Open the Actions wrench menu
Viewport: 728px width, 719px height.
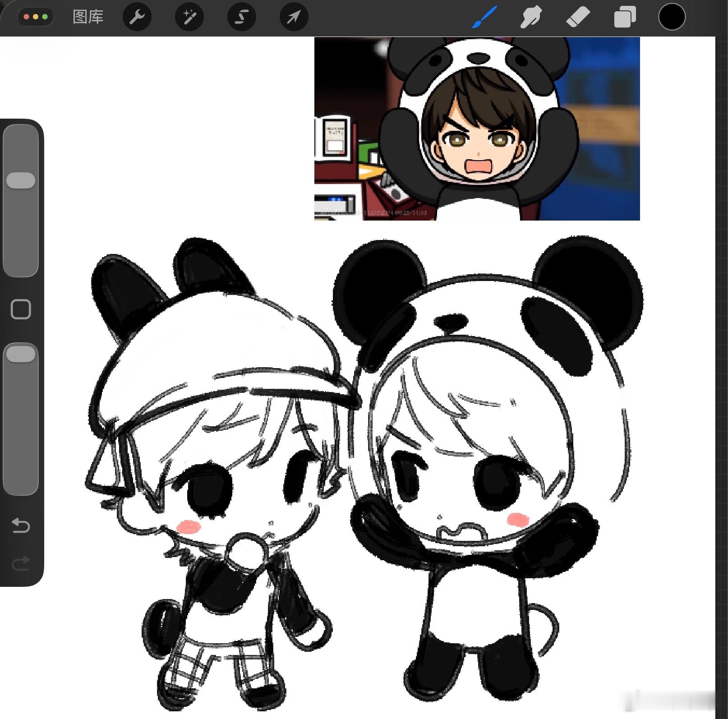pos(137,17)
